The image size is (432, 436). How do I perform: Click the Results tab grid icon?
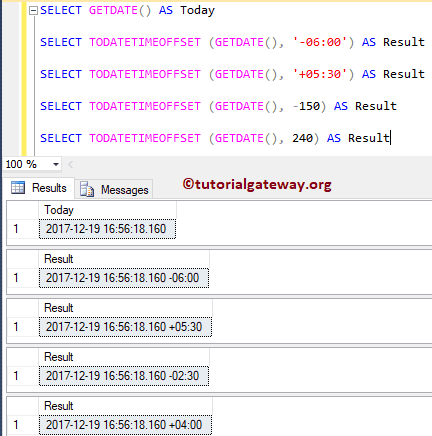coord(18,188)
